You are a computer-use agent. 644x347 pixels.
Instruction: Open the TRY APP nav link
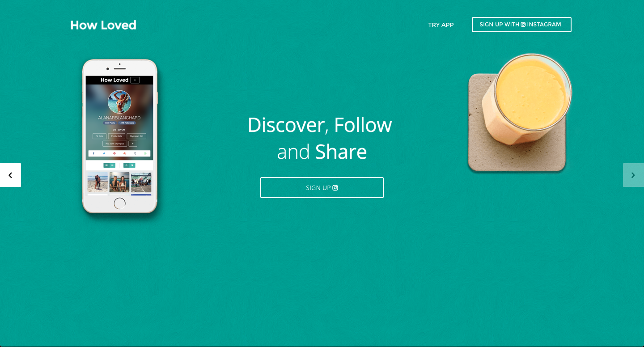click(x=441, y=25)
